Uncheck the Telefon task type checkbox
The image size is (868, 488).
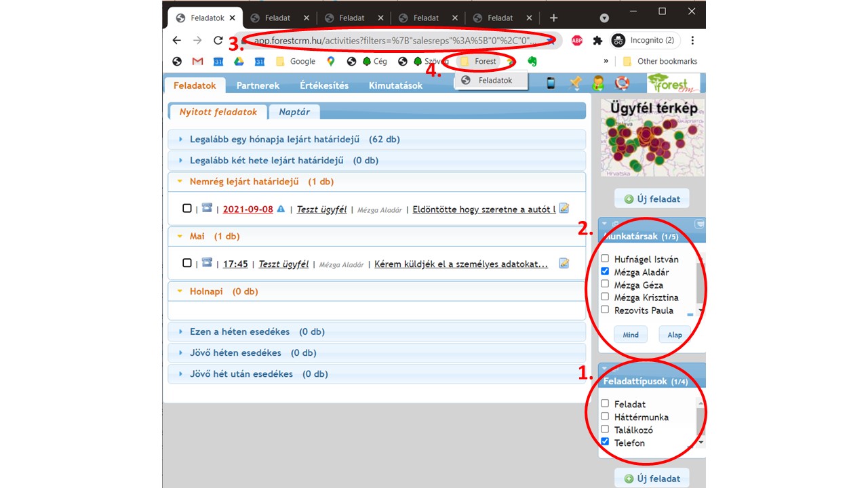(605, 442)
